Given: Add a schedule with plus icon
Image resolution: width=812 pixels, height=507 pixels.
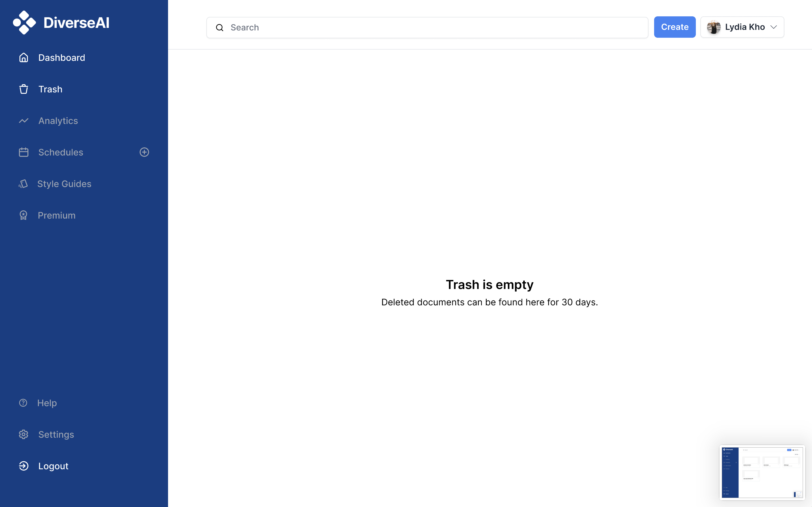Looking at the screenshot, I should coord(144,152).
